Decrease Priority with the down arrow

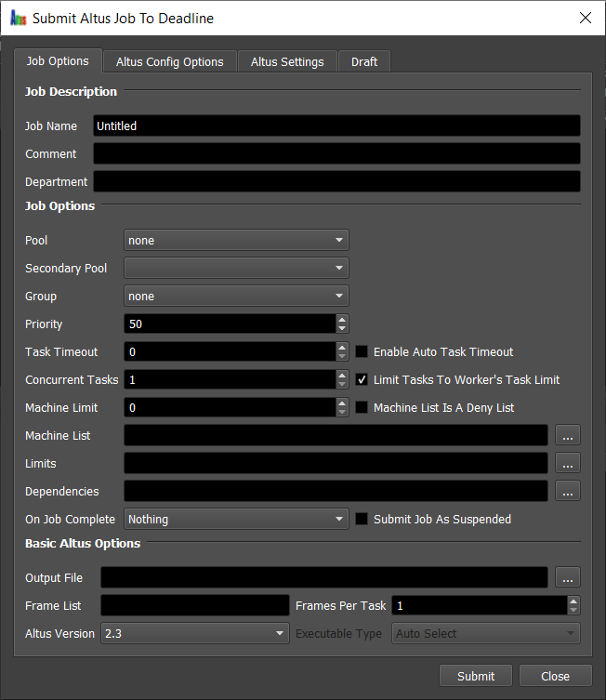tap(342, 328)
